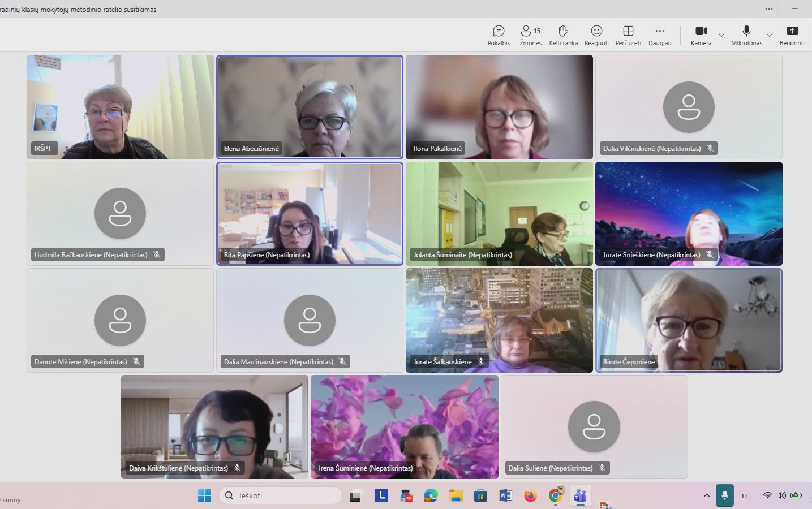This screenshot has height=509, width=812.
Task: Open the title bar ellipsis menu
Action: tap(768, 9)
